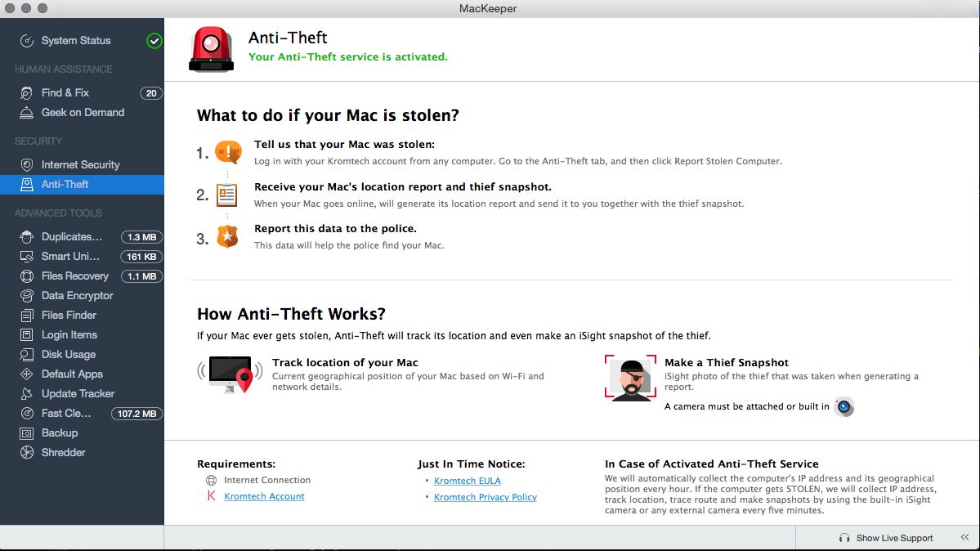Click the Anti-Theft sidebar icon
Image resolution: width=980 pixels, height=551 pixels.
[26, 185]
